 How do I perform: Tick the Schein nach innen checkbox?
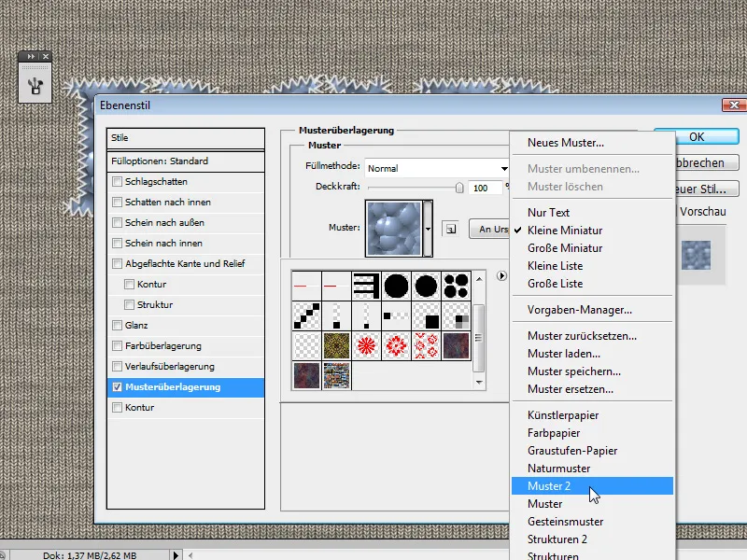click(117, 243)
